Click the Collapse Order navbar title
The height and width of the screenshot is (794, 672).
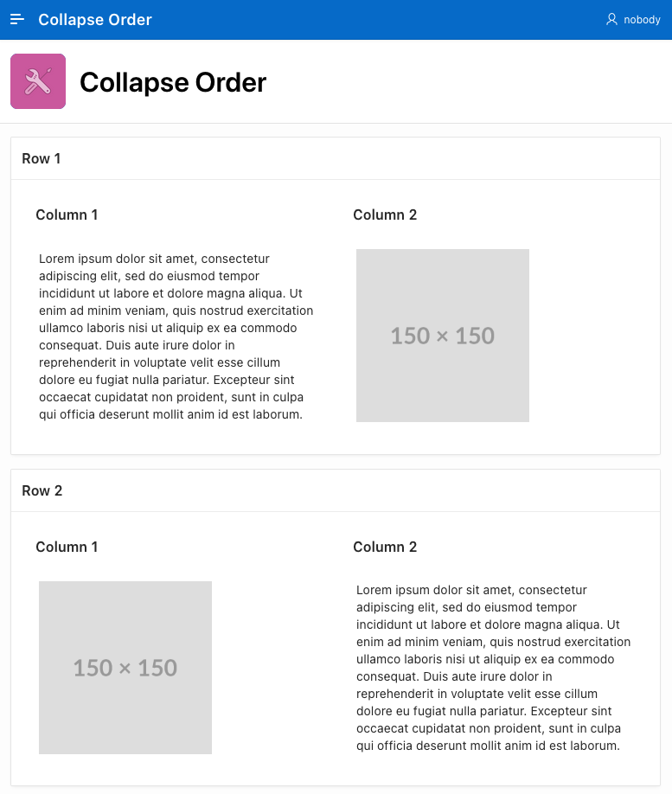pyautogui.click(x=94, y=19)
